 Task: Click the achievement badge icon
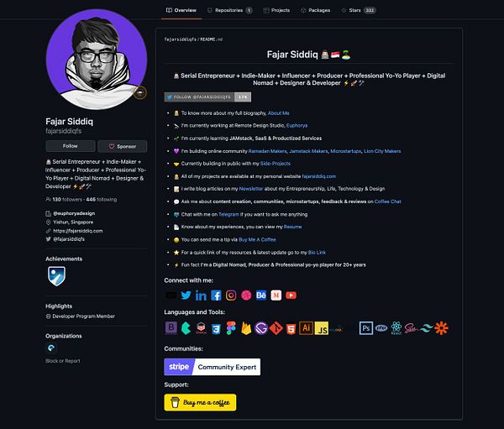56,275
